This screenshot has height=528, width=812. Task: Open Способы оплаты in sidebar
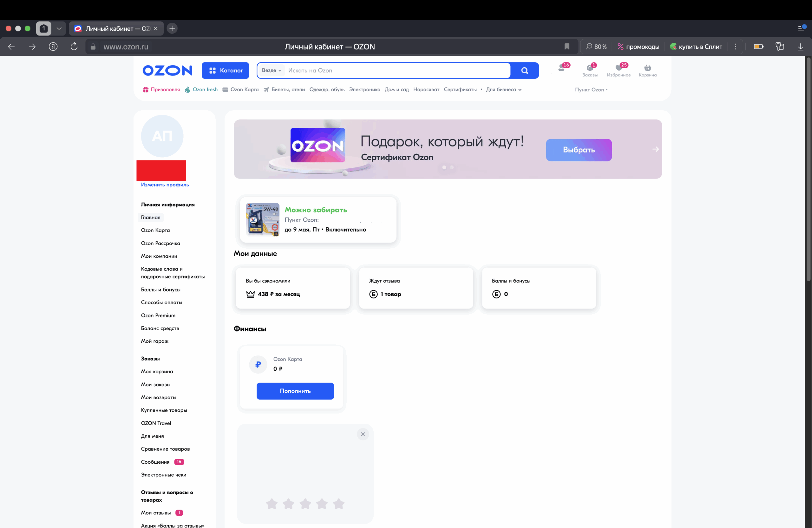click(x=161, y=303)
